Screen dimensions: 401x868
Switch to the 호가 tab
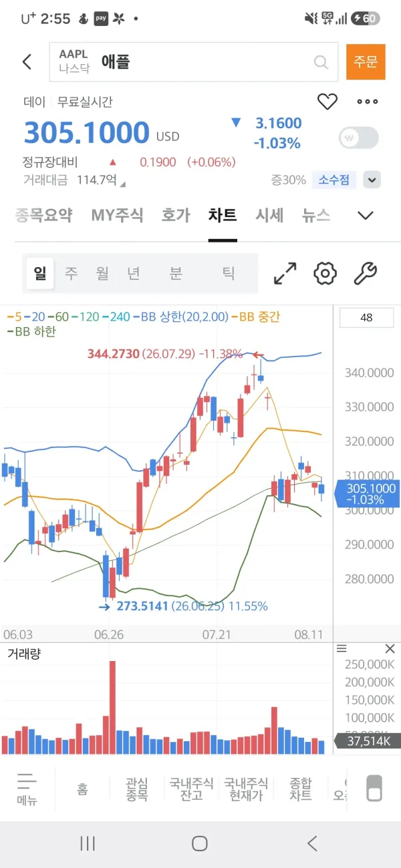[176, 215]
